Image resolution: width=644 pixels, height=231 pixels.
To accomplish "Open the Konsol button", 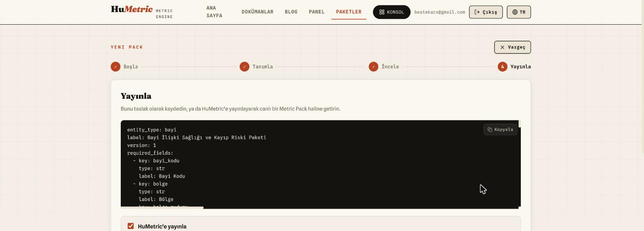I will pos(391,12).
